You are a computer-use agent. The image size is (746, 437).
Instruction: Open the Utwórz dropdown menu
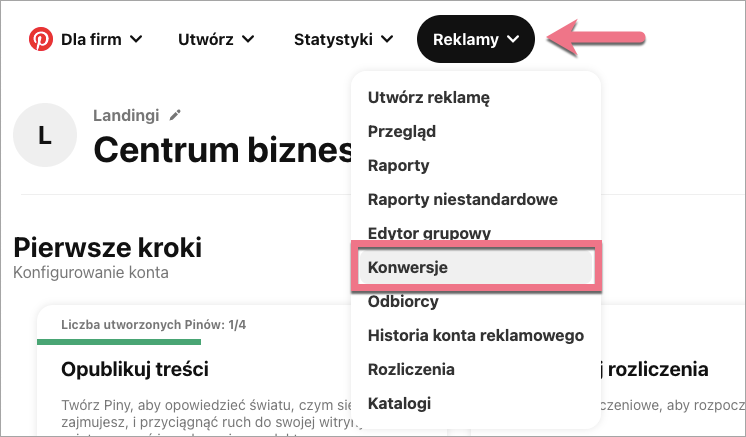(215, 40)
